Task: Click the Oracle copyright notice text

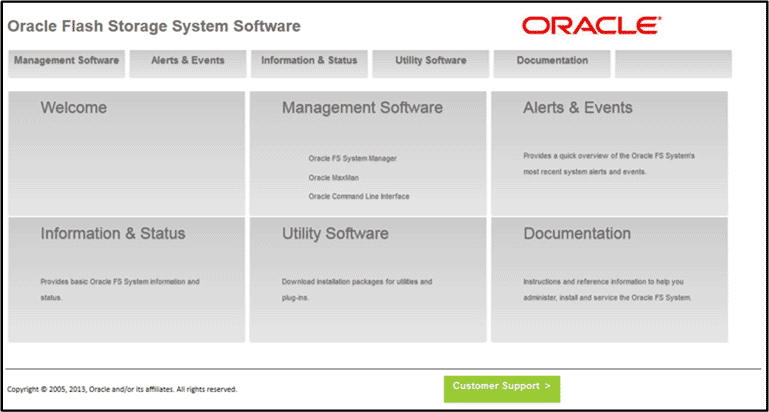Action: 122,389
